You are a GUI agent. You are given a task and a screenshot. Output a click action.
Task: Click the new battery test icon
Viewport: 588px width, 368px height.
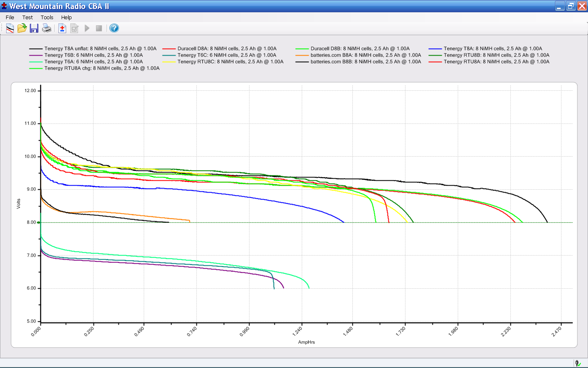tap(62, 28)
